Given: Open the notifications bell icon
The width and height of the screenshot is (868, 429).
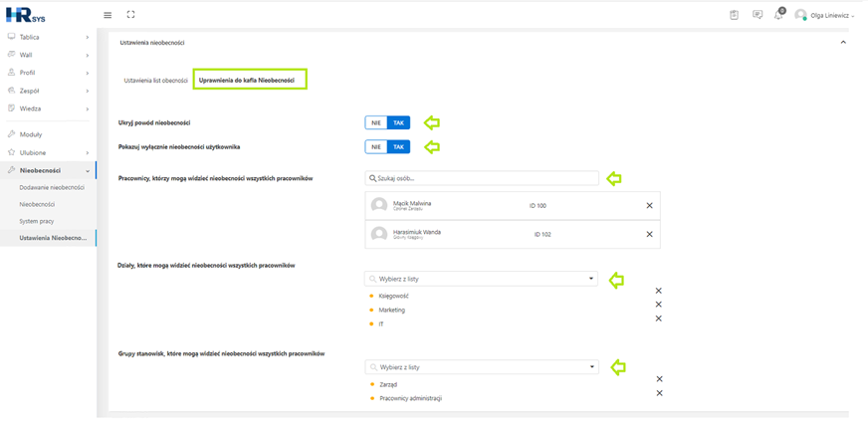Looking at the screenshot, I should 778,14.
